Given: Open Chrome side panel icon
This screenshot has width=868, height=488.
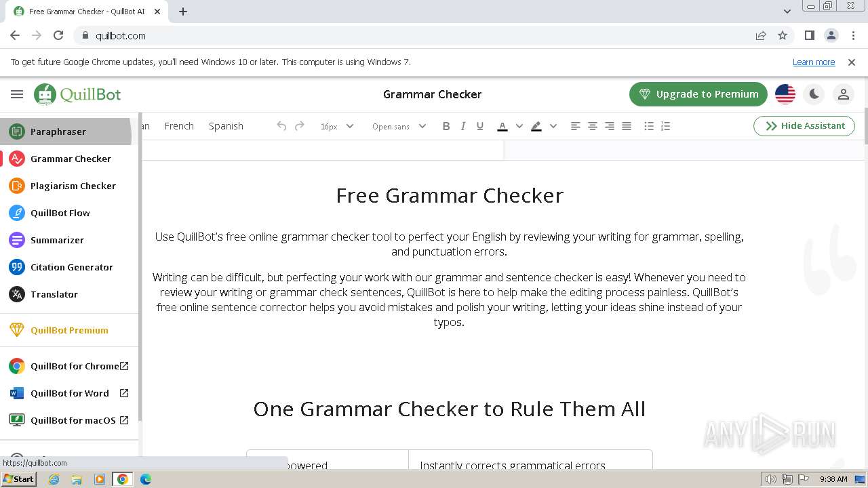Looking at the screenshot, I should click(x=810, y=35).
